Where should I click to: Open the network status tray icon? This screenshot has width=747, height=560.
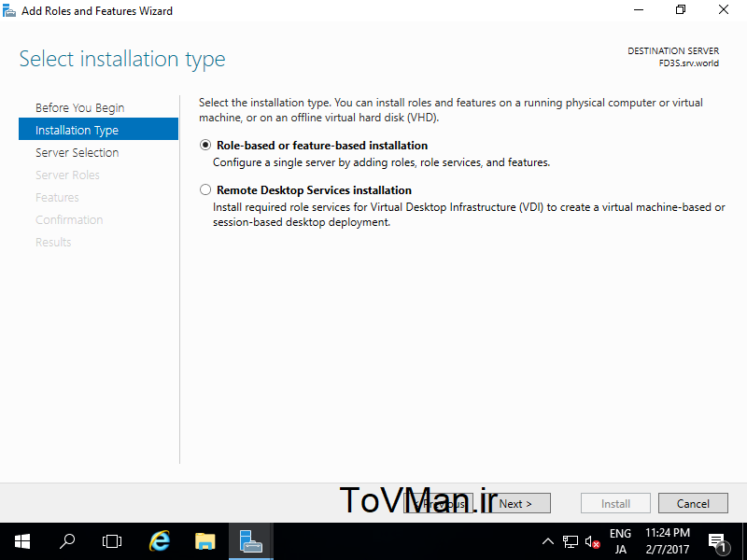(x=571, y=541)
